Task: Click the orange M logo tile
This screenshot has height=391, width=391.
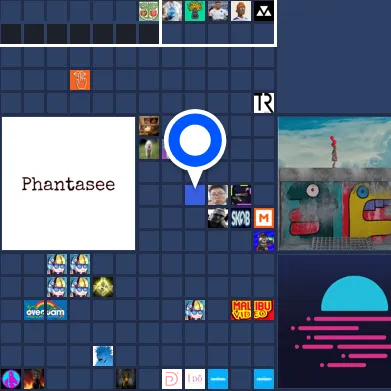Action: (x=264, y=218)
